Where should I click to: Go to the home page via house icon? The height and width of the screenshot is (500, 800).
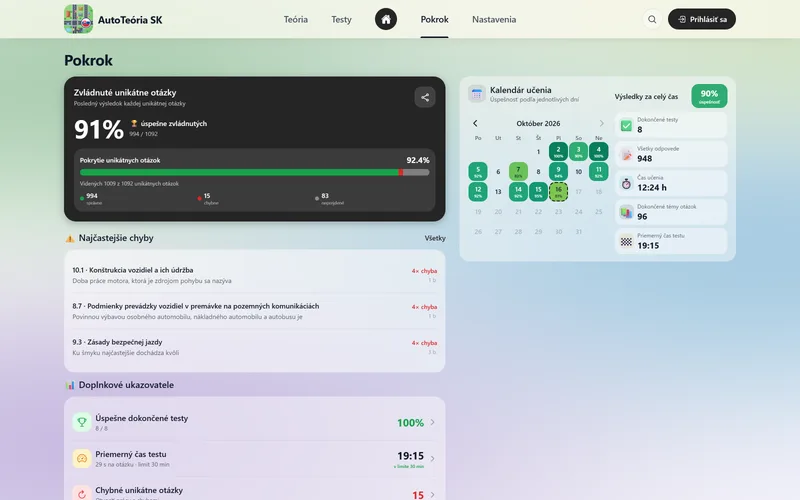[386, 19]
